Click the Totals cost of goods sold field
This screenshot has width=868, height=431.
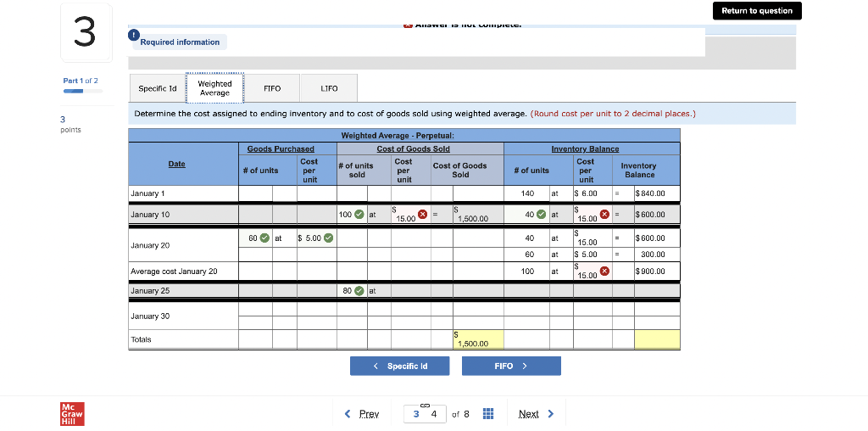pyautogui.click(x=478, y=339)
